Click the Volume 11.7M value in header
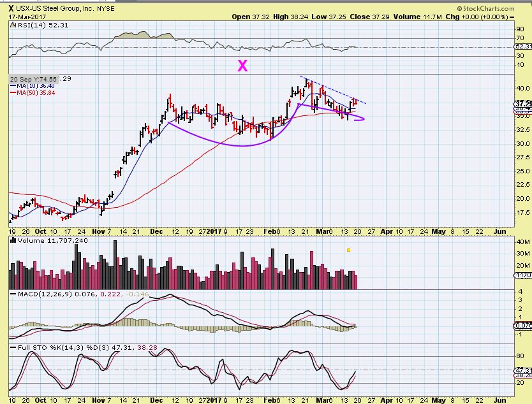This screenshot has height=404, width=532. pyautogui.click(x=417, y=17)
